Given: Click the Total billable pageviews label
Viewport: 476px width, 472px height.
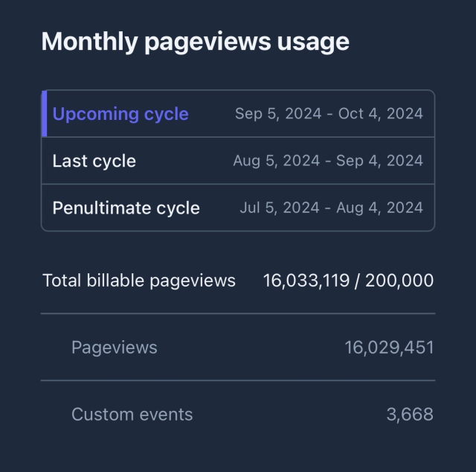Looking at the screenshot, I should click(139, 281).
